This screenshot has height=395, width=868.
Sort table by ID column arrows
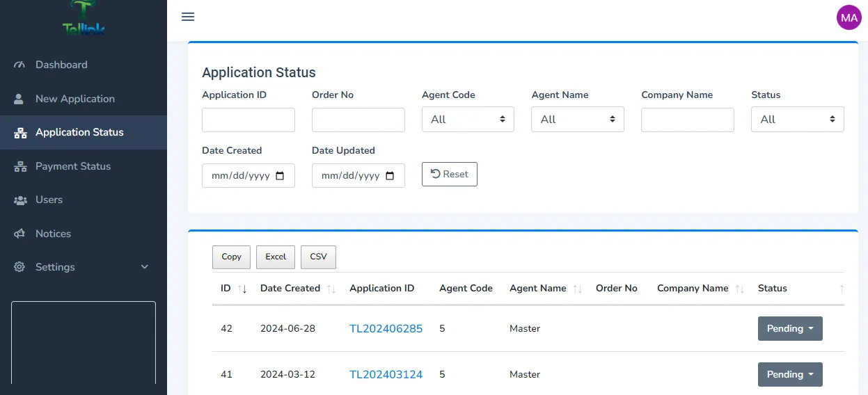click(x=242, y=289)
